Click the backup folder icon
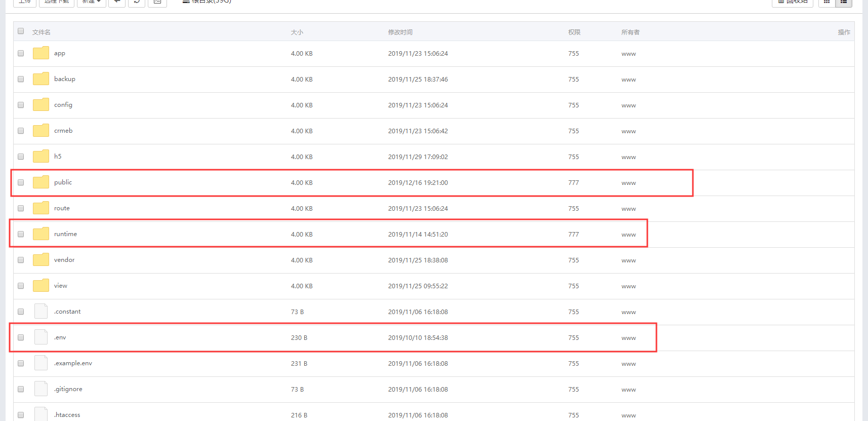The width and height of the screenshot is (868, 421). pos(41,79)
